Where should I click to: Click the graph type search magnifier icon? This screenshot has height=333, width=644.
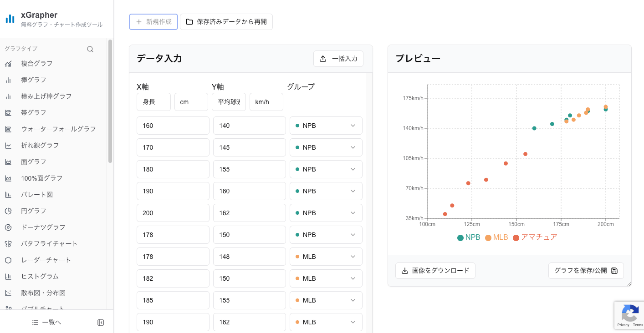point(90,49)
